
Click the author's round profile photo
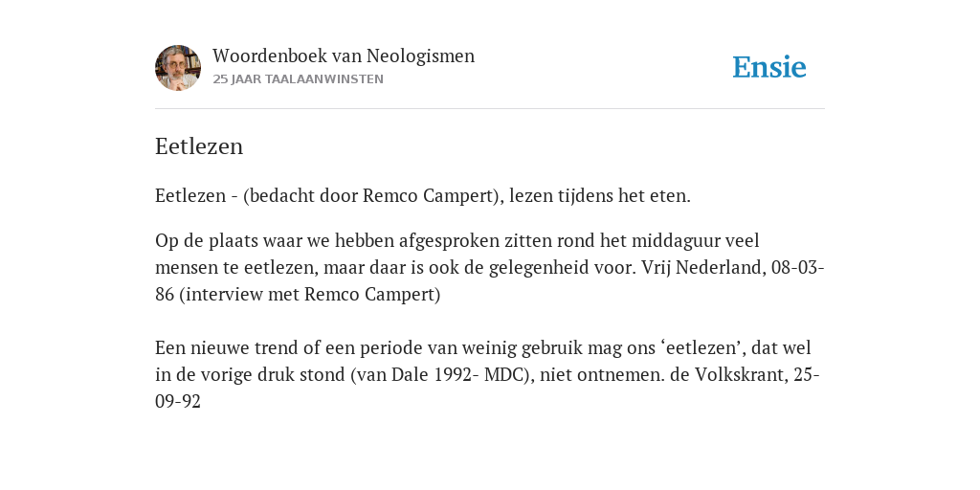[178, 68]
